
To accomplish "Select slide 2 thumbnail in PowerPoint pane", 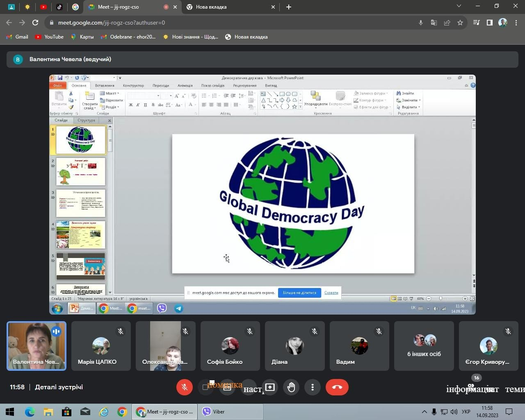I will (81, 172).
